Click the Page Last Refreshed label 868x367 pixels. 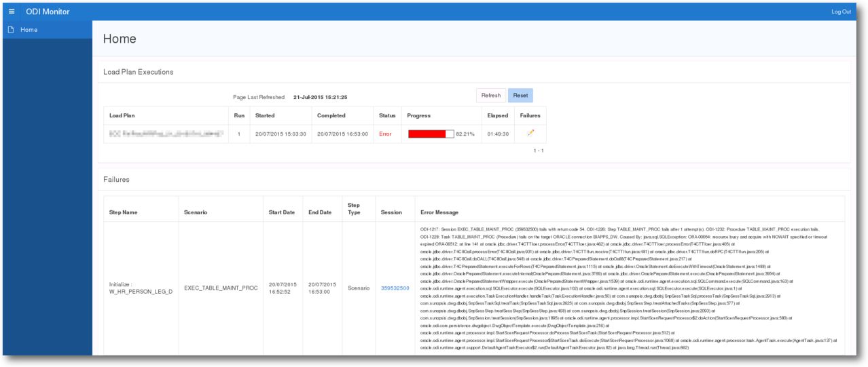click(x=259, y=97)
